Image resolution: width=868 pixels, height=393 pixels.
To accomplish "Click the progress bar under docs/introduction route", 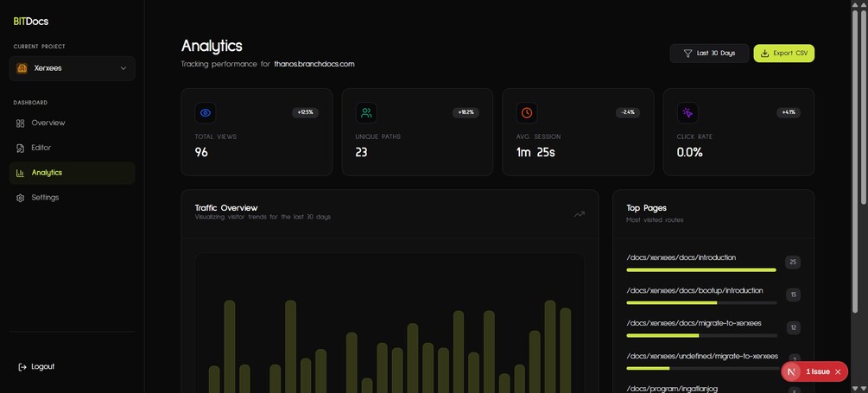I will (701, 270).
